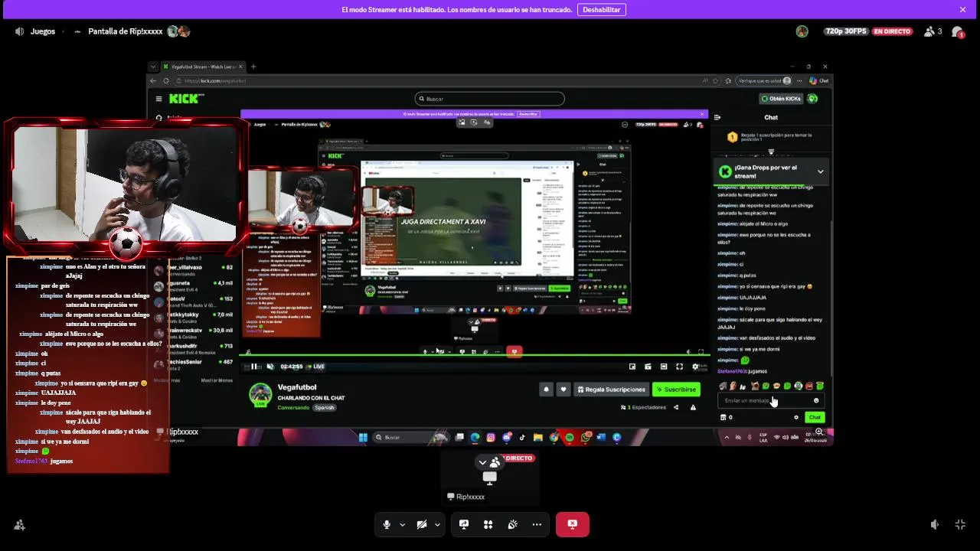Viewport: 980px width, 551px height.
Task: Focus the Kick Buscar search field
Action: click(x=490, y=99)
